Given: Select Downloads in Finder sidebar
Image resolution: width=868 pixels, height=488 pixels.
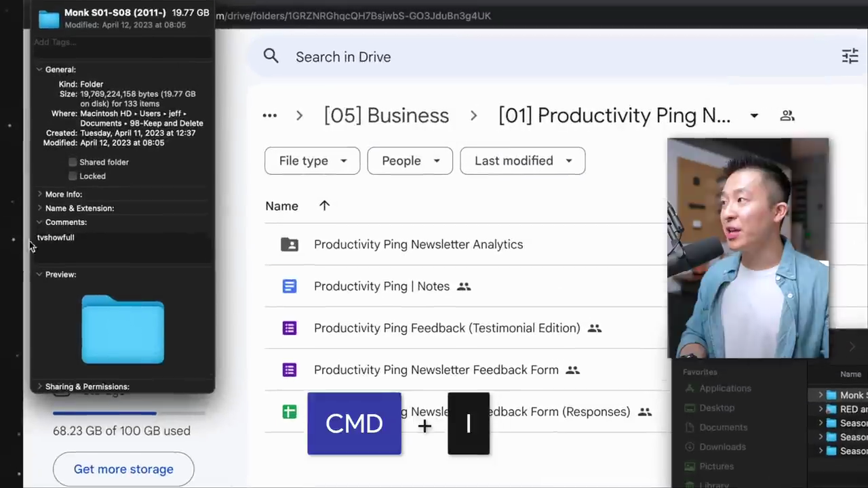Looking at the screenshot, I should (722, 447).
